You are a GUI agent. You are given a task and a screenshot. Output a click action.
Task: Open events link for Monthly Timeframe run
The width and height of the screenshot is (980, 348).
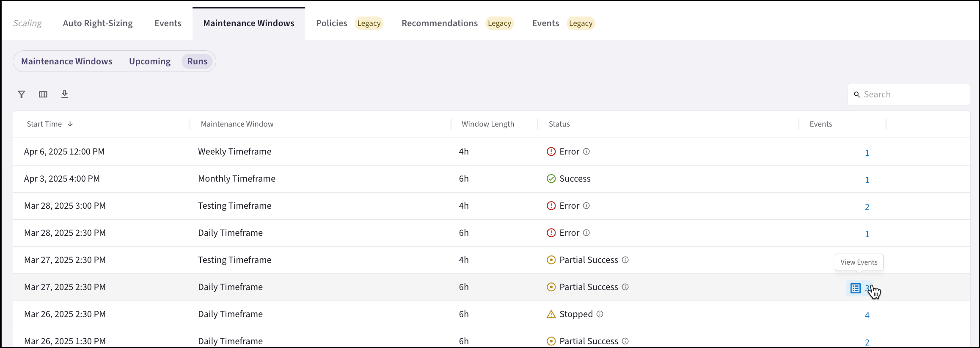click(x=867, y=180)
